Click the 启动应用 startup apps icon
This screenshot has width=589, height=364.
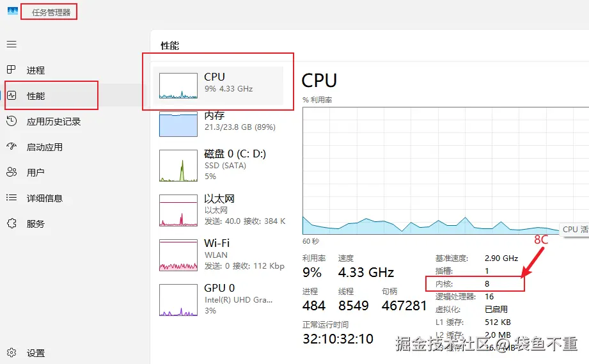tap(12, 146)
